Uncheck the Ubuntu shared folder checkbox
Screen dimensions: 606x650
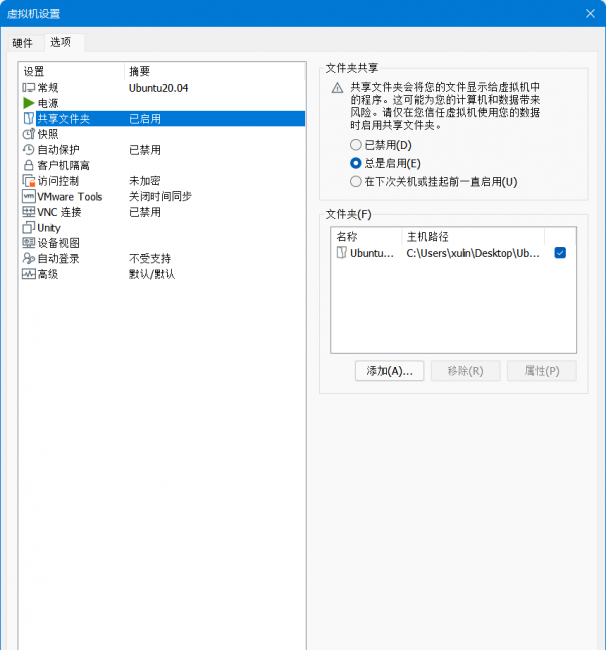click(x=560, y=252)
